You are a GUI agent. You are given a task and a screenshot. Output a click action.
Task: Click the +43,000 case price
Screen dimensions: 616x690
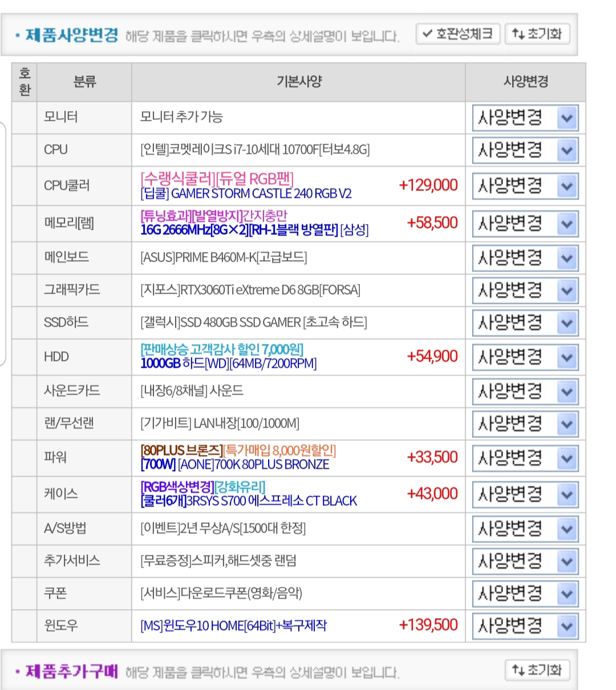click(432, 494)
